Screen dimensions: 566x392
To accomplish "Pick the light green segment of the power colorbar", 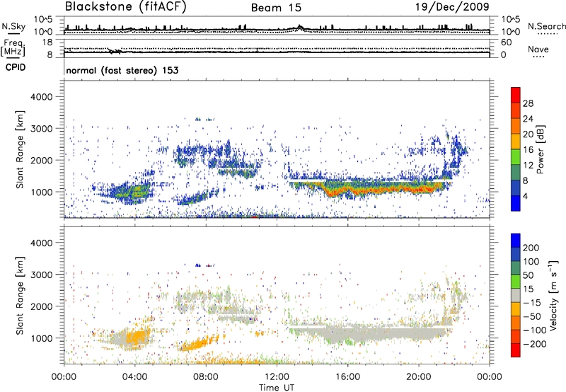I will click(x=516, y=157).
